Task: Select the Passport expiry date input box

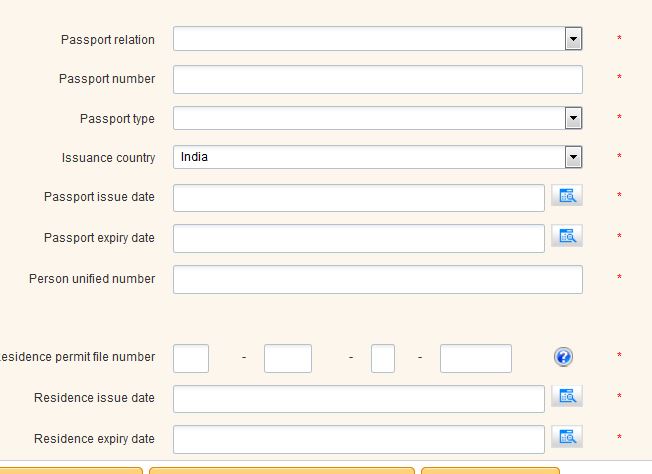Action: pos(358,238)
